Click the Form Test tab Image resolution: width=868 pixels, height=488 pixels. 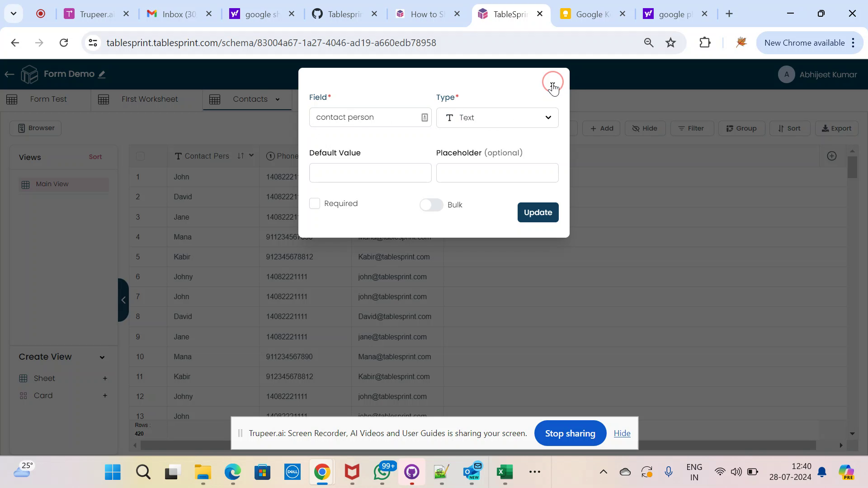[x=48, y=99]
